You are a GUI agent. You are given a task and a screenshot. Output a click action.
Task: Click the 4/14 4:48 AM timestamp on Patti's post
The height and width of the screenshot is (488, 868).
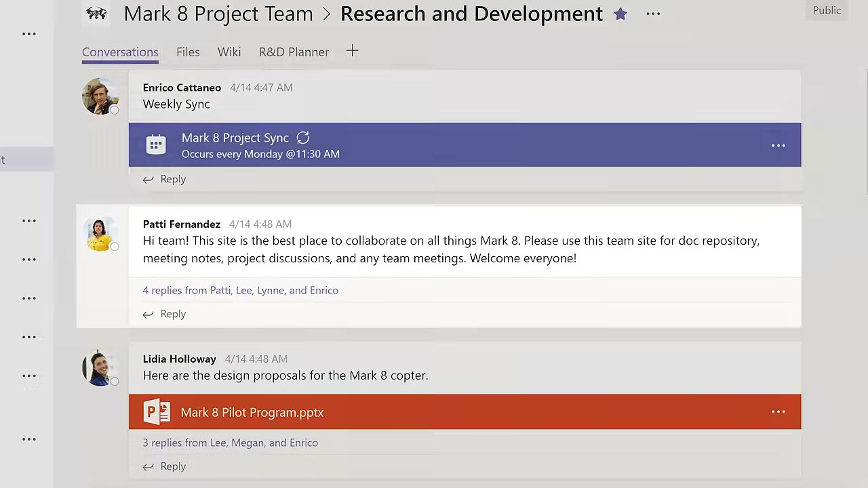point(260,224)
